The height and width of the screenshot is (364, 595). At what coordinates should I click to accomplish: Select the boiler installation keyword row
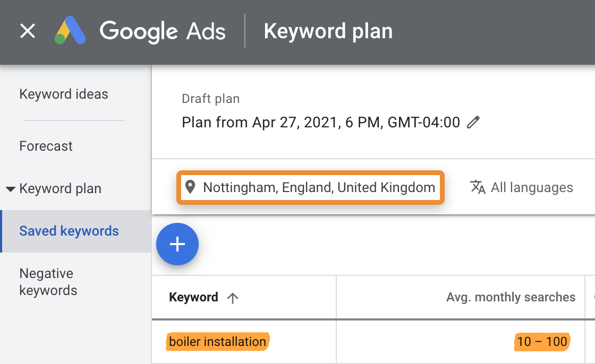(218, 342)
